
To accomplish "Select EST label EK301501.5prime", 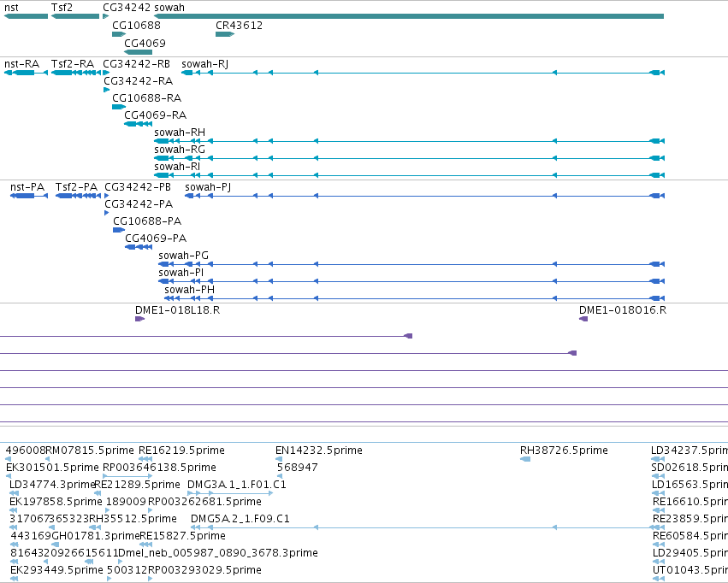I will tap(52, 467).
